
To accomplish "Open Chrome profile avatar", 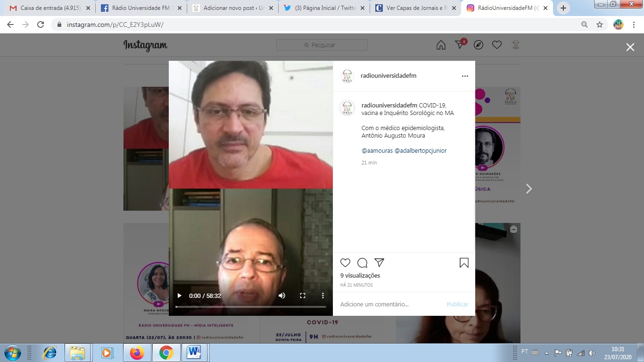I will [x=619, y=25].
